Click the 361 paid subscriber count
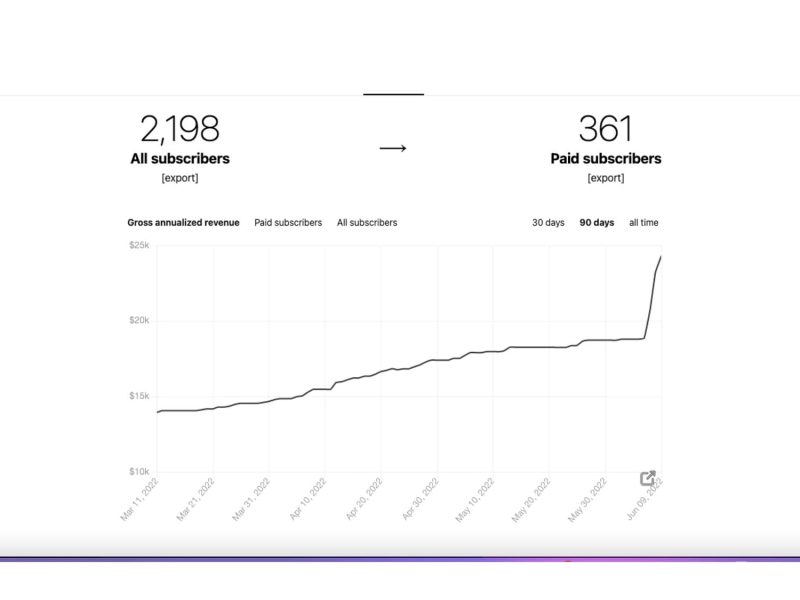This screenshot has width=800, height=600. 606,129
